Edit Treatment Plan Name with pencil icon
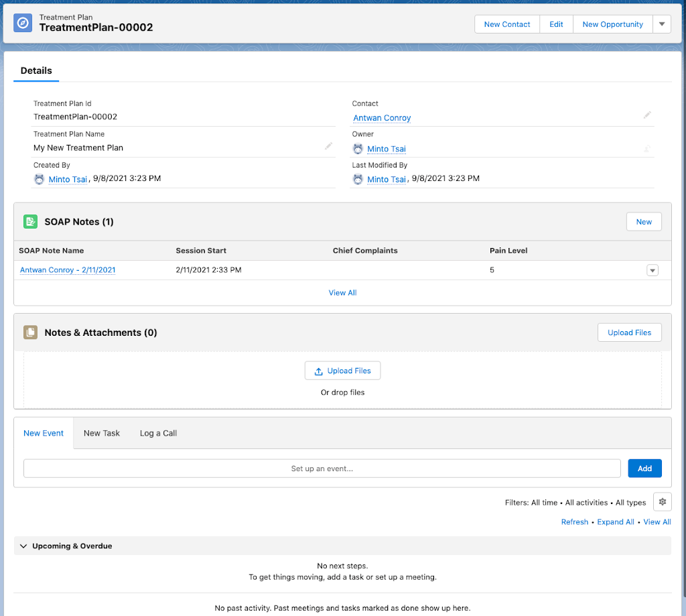Image resolution: width=686 pixels, height=616 pixels. [x=328, y=146]
